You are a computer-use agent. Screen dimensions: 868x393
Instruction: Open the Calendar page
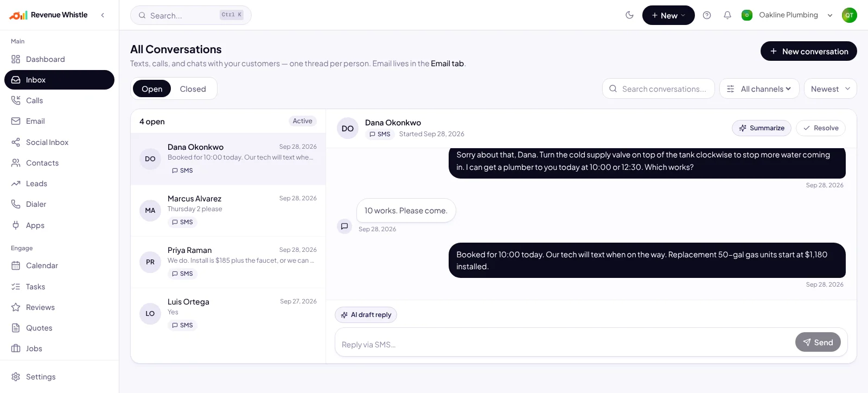pos(60,265)
